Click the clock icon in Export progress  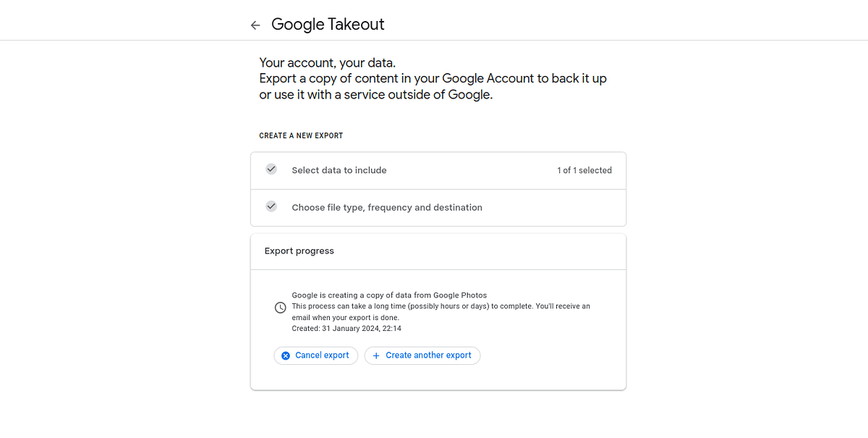[281, 308]
